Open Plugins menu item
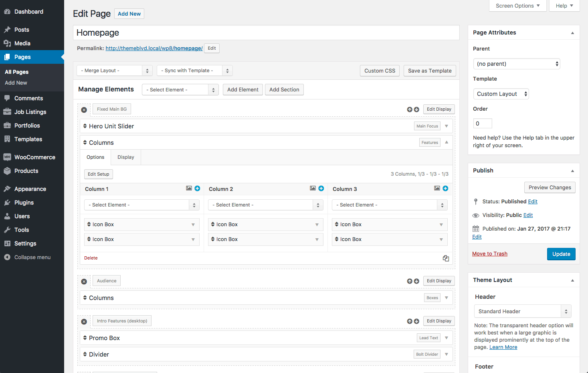Image resolution: width=588 pixels, height=373 pixels. point(32,203)
